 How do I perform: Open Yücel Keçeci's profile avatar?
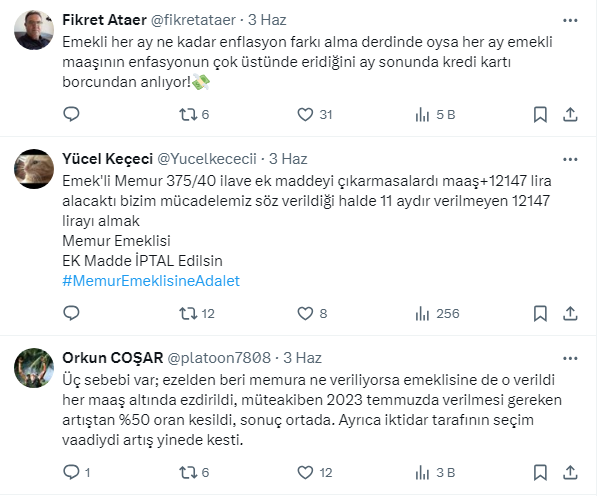click(34, 169)
